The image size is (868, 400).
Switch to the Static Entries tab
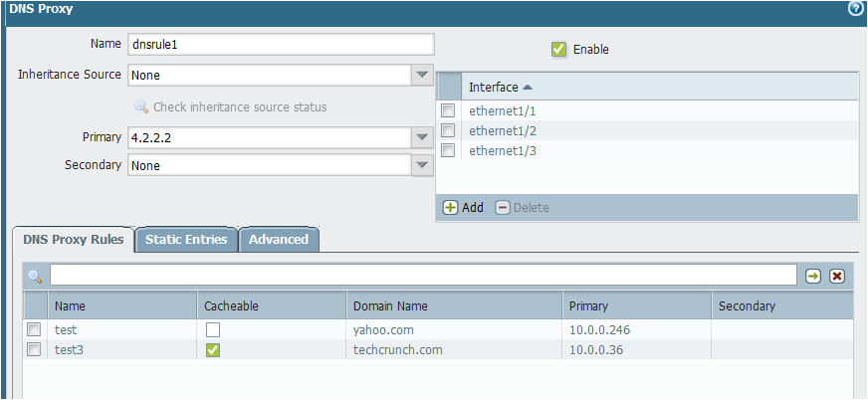click(x=186, y=239)
